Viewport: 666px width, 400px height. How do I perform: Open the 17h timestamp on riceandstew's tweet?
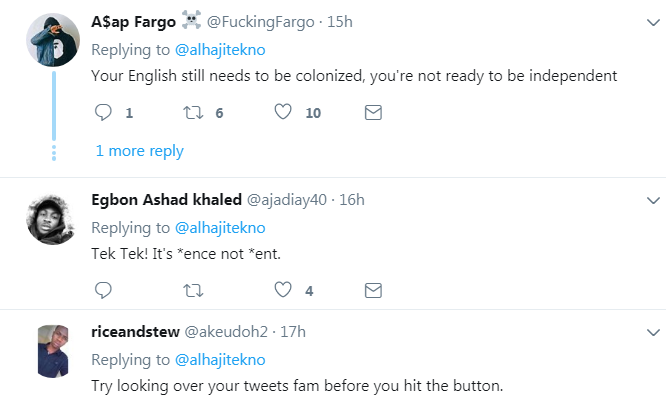(291, 332)
